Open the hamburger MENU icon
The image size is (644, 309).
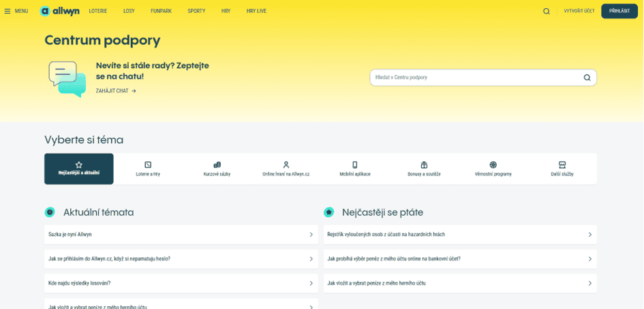[7, 12]
